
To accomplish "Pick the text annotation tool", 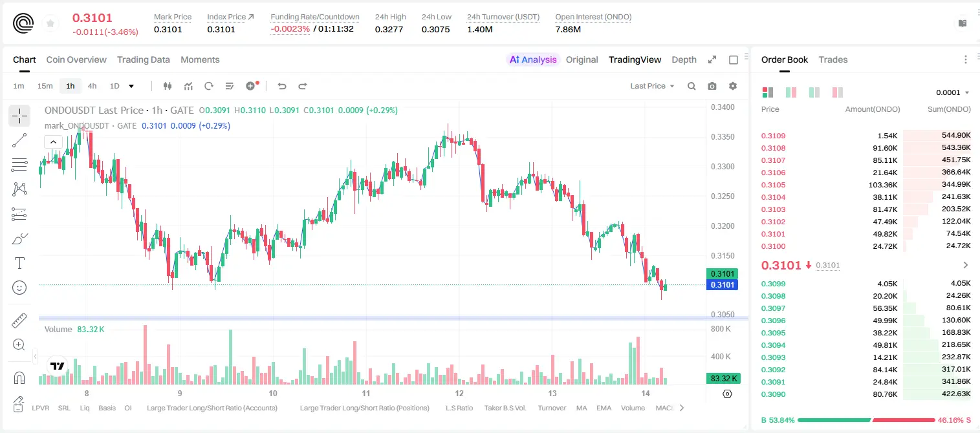I will click(x=19, y=263).
